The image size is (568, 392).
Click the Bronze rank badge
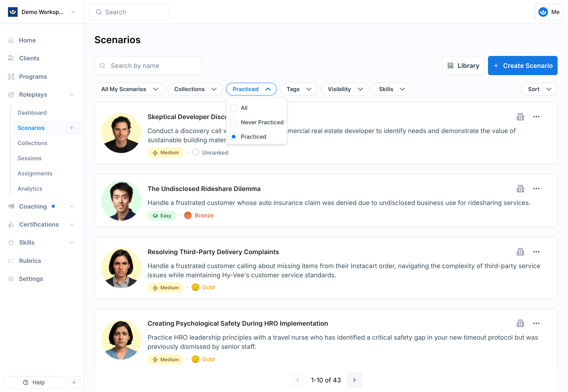(199, 215)
